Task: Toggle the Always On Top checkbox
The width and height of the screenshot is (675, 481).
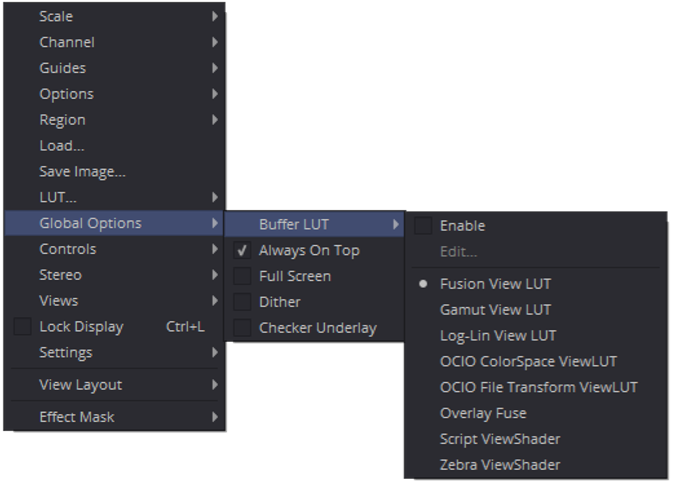Action: 242,250
